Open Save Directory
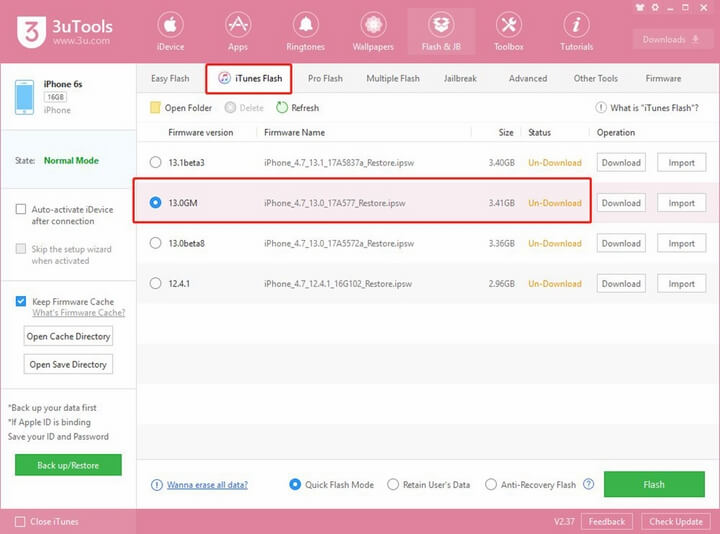 point(68,365)
